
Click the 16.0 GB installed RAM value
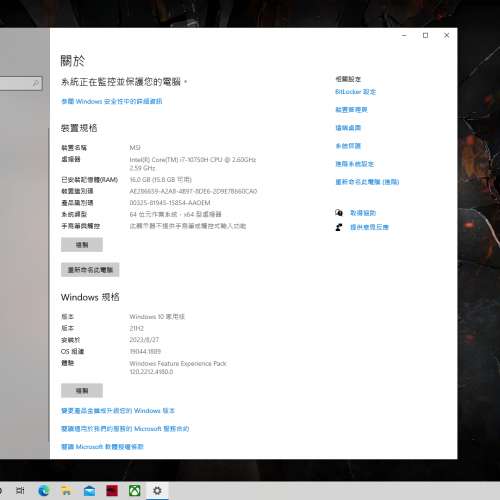[x=160, y=180]
